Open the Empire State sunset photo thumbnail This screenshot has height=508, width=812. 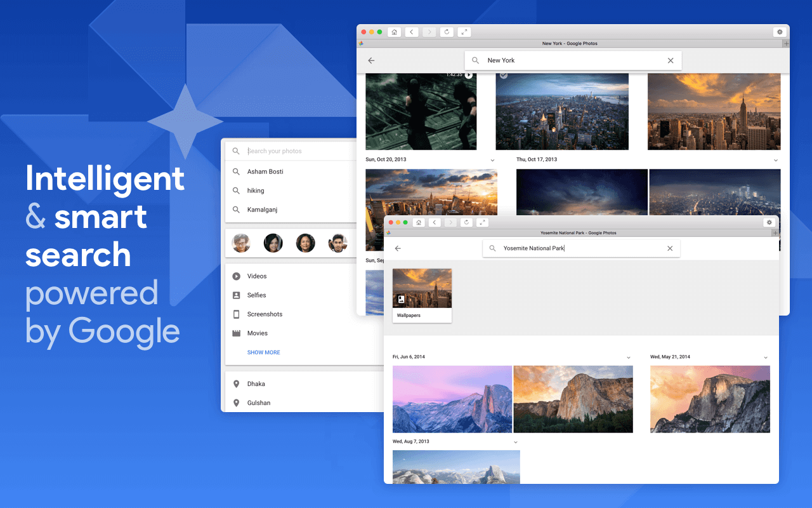pyautogui.click(x=714, y=111)
